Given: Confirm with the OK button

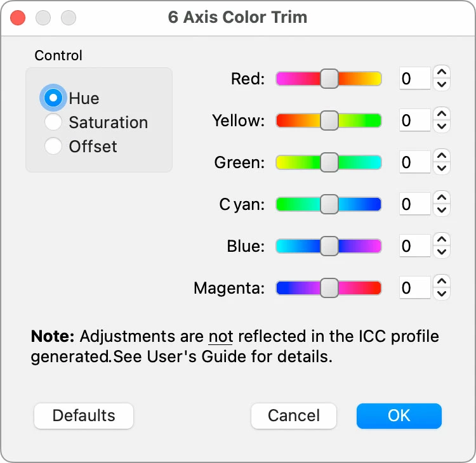Looking at the screenshot, I should (399, 415).
